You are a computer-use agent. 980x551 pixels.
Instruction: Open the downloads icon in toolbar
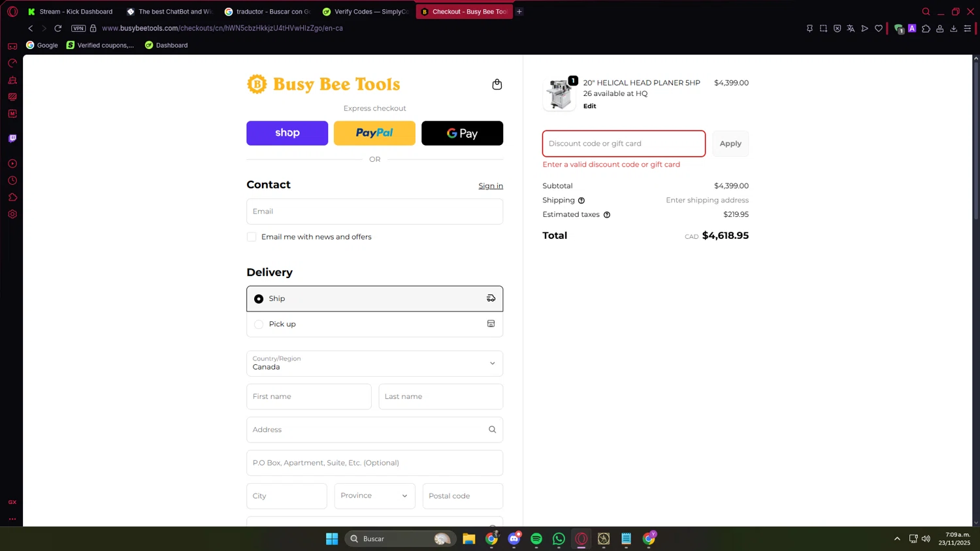pyautogui.click(x=954, y=29)
